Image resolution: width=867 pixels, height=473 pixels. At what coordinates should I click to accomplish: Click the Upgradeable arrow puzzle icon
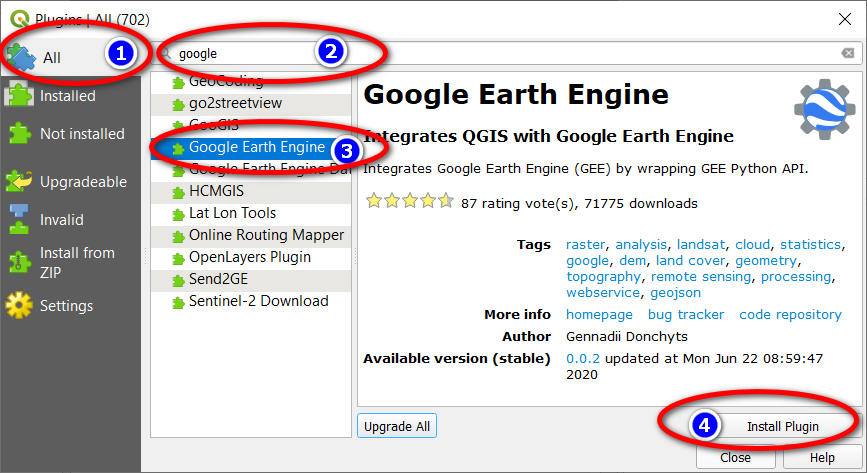point(19,181)
